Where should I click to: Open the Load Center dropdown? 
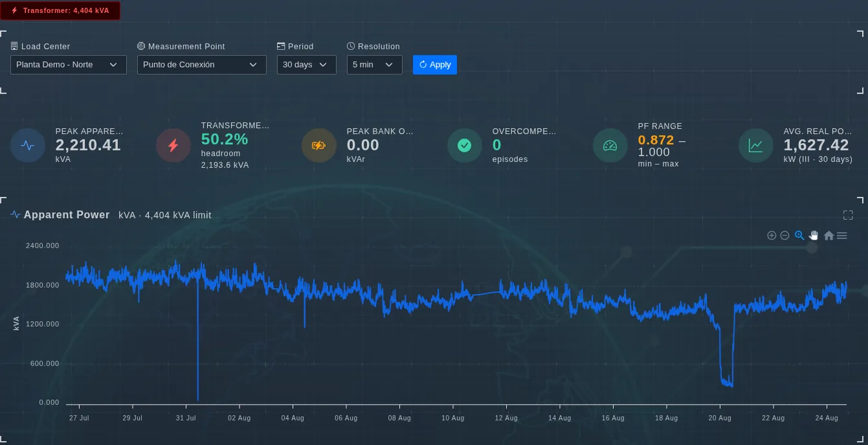point(69,65)
